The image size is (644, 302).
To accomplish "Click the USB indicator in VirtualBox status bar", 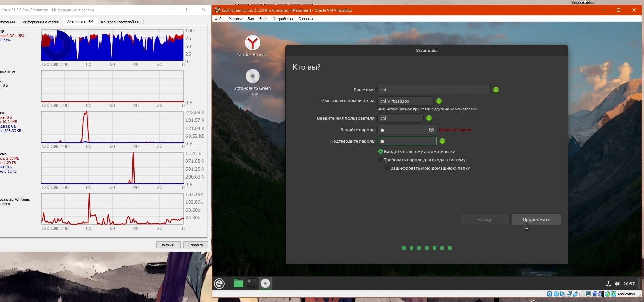I will [x=575, y=294].
